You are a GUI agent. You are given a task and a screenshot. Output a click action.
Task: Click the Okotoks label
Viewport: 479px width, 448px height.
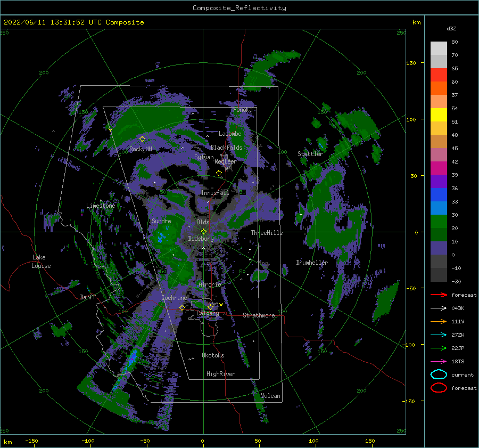(213, 355)
